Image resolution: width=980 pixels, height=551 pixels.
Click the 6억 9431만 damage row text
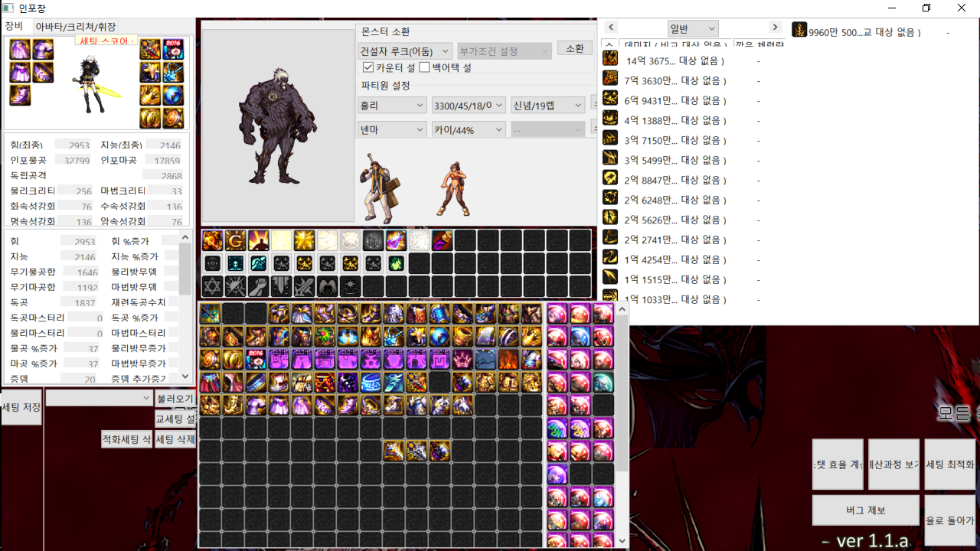(x=675, y=100)
